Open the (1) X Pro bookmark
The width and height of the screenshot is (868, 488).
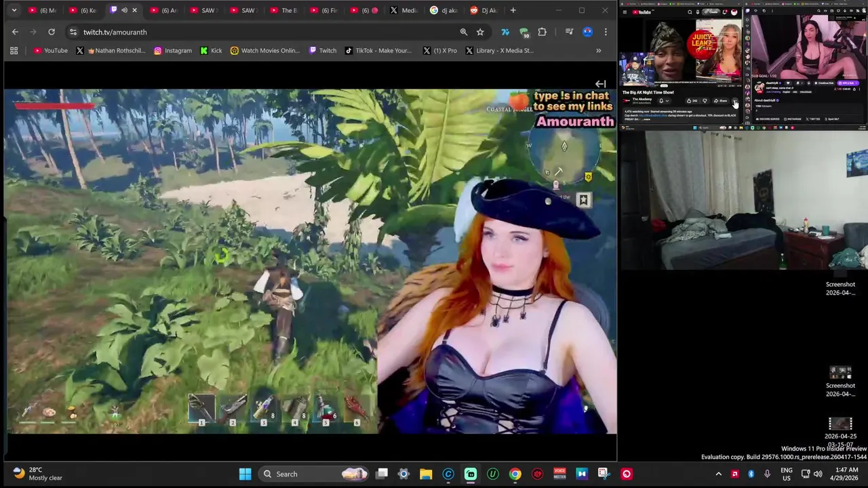[439, 50]
